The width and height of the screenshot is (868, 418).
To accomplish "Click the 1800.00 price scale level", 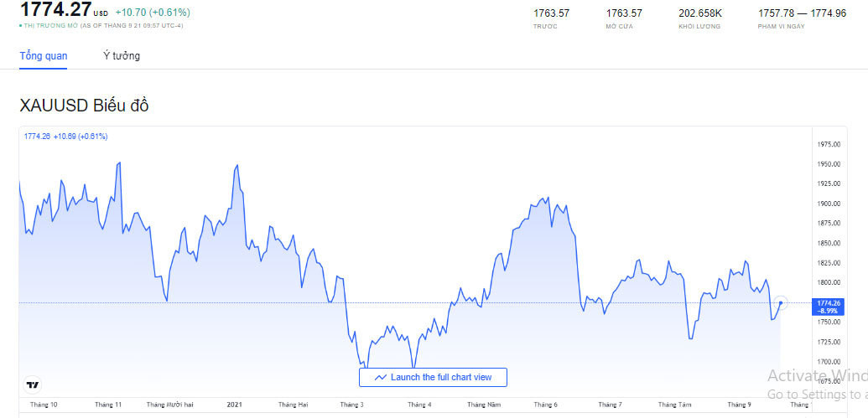I will [x=829, y=283].
